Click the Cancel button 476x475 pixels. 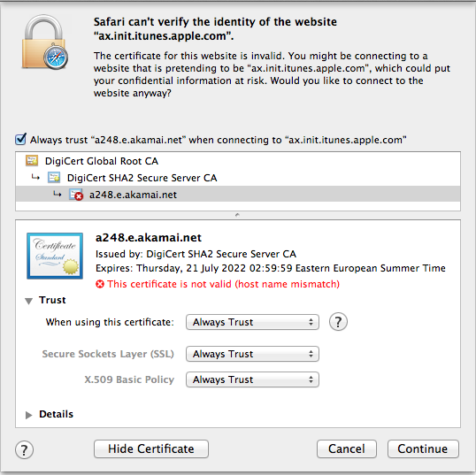[347, 448]
